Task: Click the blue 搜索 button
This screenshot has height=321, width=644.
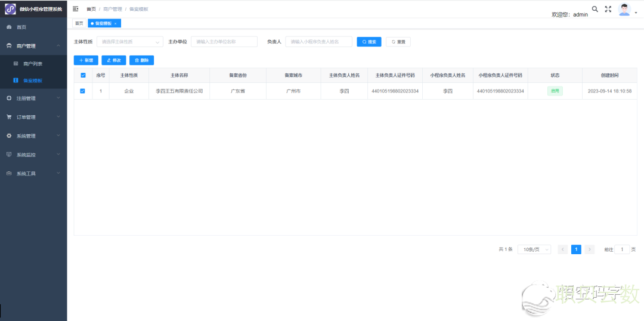Action: pyautogui.click(x=369, y=42)
